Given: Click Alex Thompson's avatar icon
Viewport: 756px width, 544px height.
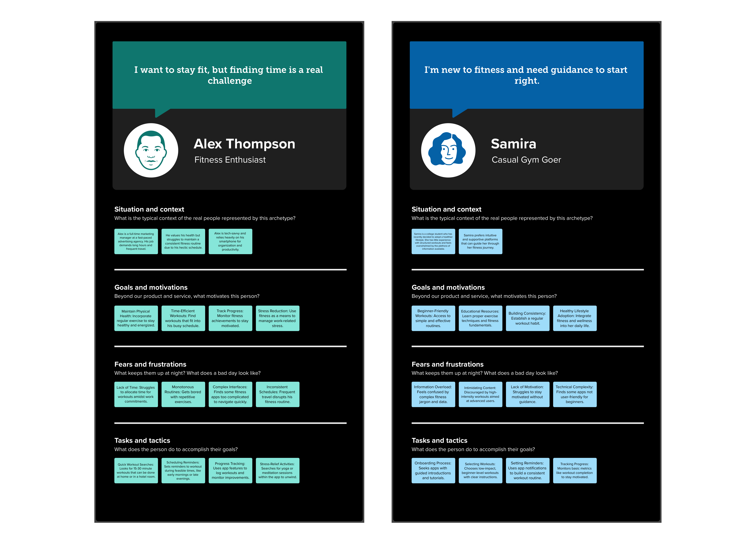Looking at the screenshot, I should (x=151, y=150).
